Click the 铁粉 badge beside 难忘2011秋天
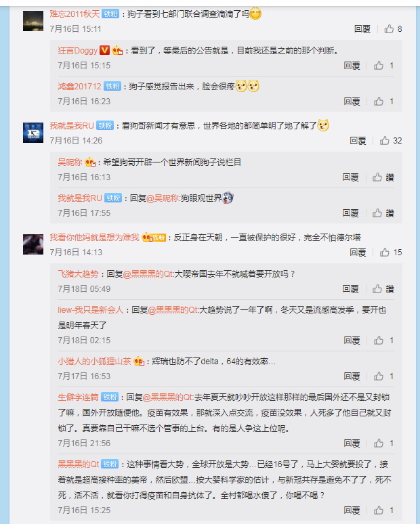The image size is (420, 524). (110, 14)
